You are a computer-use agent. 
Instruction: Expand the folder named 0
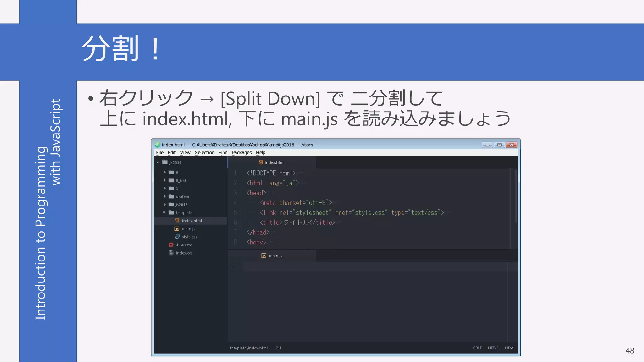(x=164, y=172)
